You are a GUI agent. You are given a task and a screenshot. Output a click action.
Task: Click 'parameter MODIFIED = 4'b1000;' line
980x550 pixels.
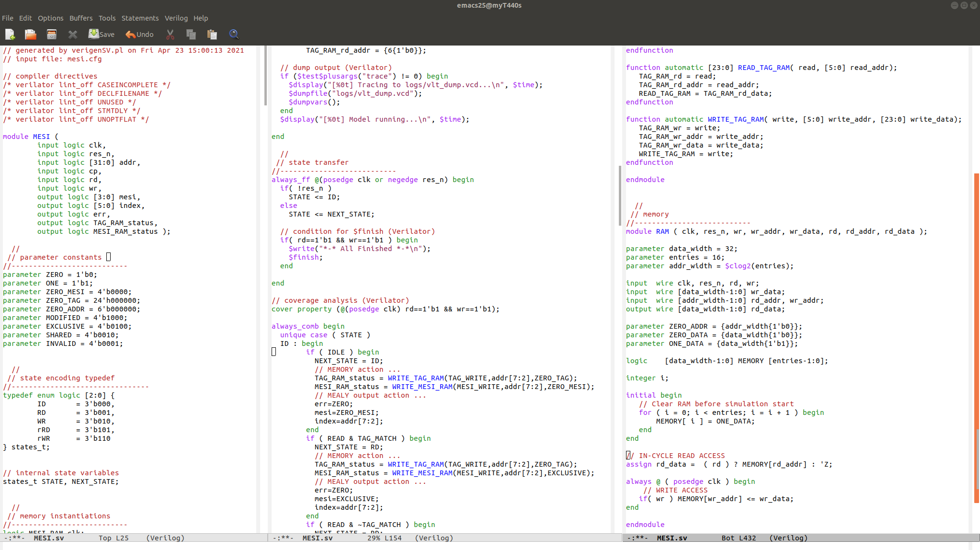pyautogui.click(x=65, y=318)
